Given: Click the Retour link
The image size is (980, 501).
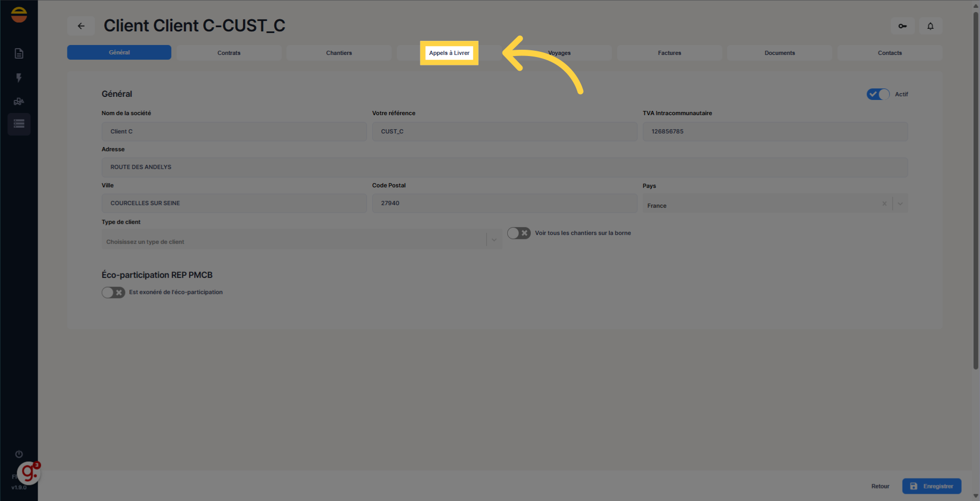Looking at the screenshot, I should click(880, 486).
